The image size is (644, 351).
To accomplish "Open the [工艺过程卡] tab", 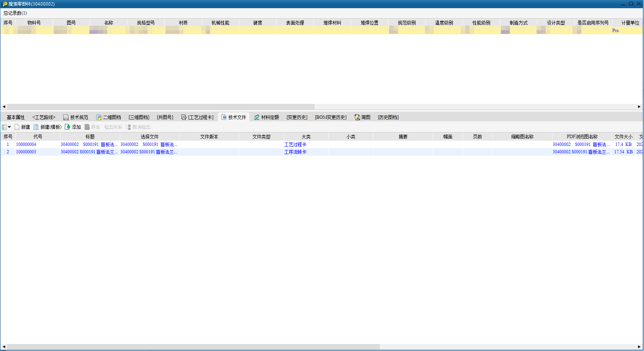I will [197, 117].
